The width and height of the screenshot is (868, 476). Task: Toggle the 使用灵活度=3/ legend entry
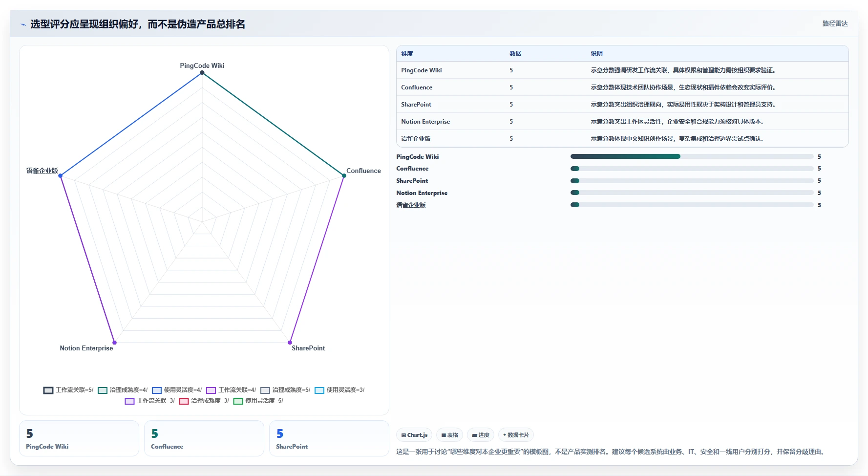coord(339,390)
